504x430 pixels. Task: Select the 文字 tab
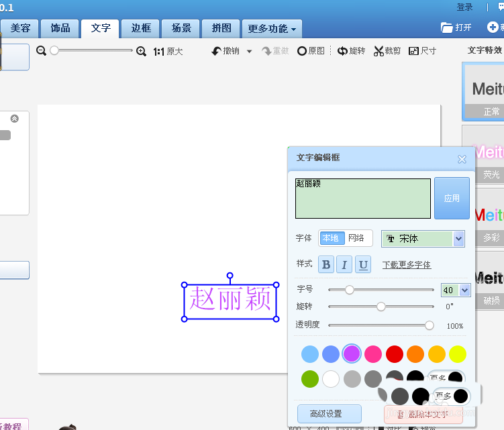(100, 28)
